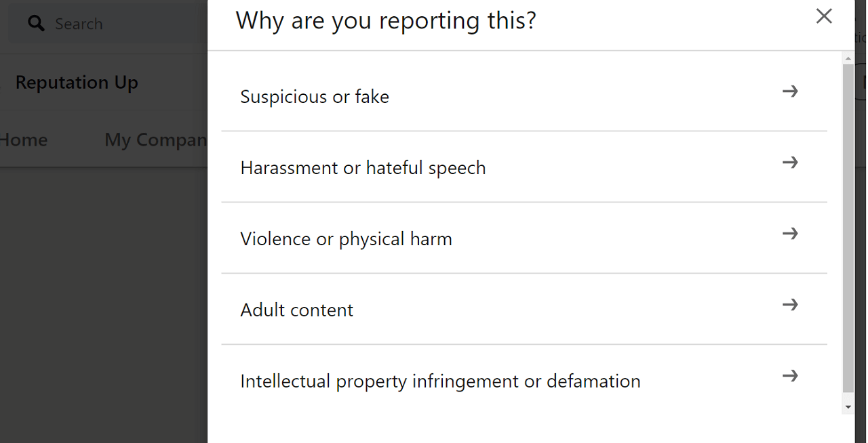Choose Intellectual property infringement or defamation text

click(x=440, y=381)
